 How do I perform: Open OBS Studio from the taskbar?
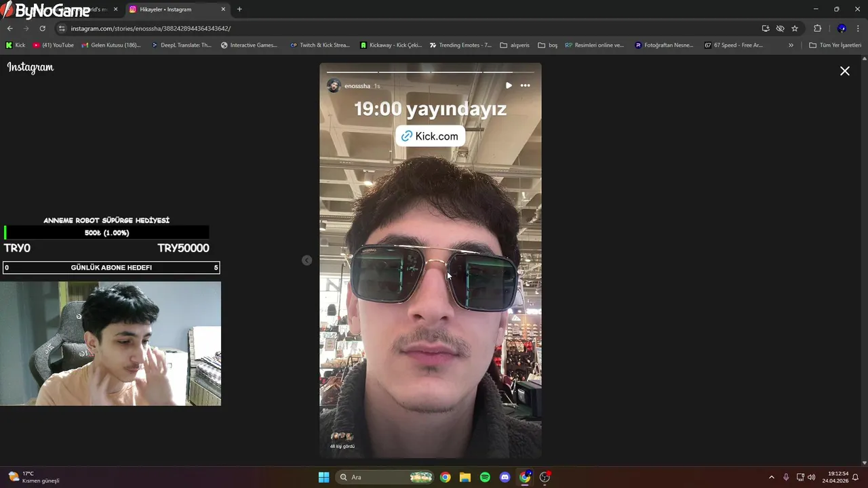[x=545, y=477]
